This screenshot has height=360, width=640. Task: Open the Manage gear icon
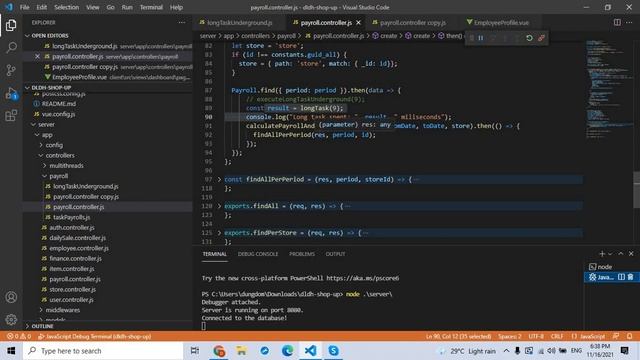[x=11, y=320]
